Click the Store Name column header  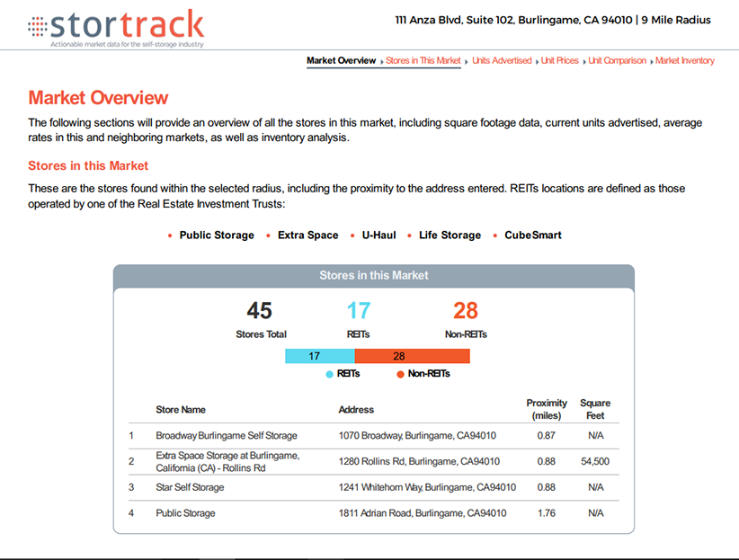(181, 410)
